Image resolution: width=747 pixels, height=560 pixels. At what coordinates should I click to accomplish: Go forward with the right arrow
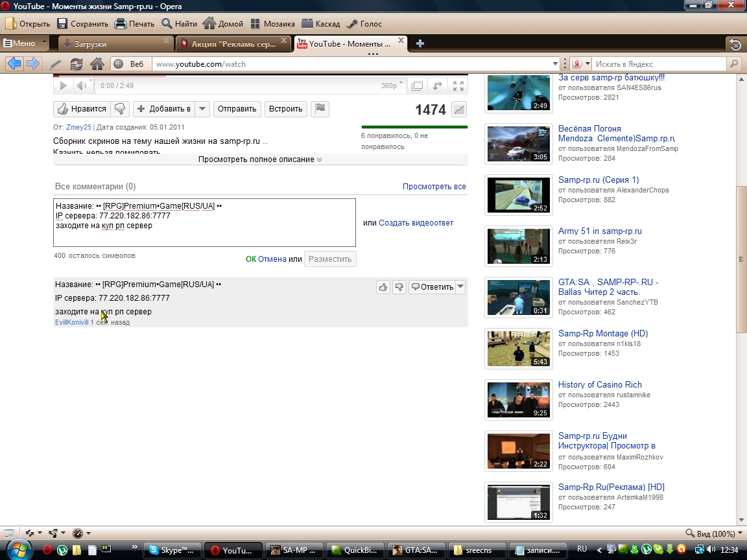pos(33,64)
